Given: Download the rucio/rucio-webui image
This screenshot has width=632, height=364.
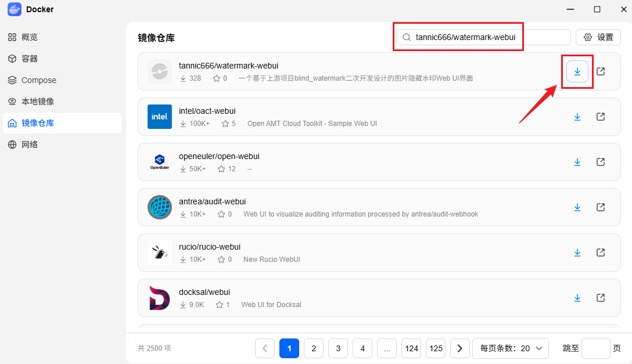Looking at the screenshot, I should [577, 253].
